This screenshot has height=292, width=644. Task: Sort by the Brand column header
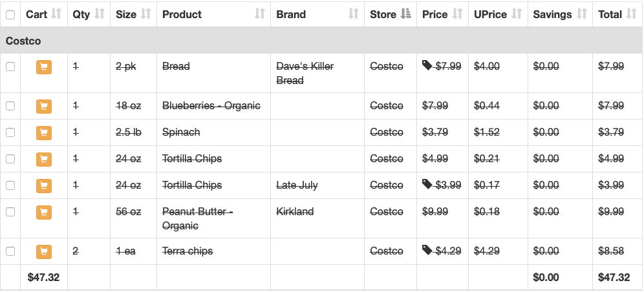(317, 14)
